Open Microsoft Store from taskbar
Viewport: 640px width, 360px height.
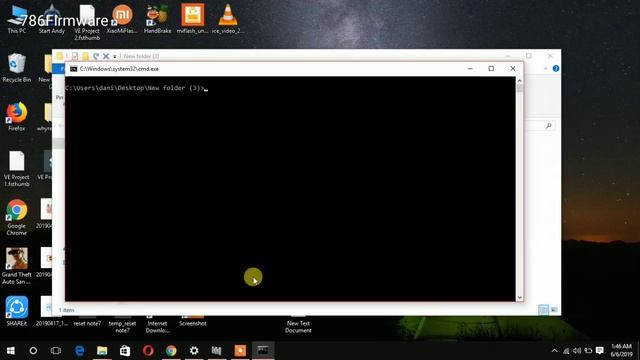click(125, 351)
